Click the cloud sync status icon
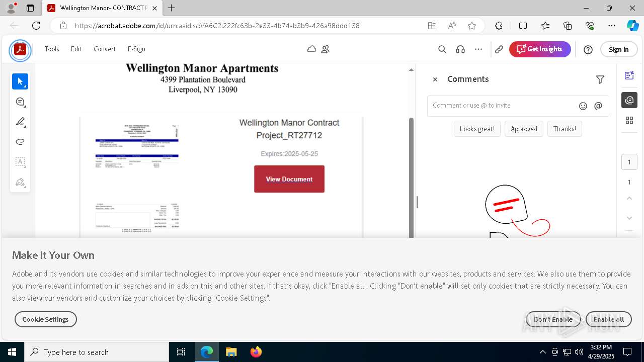The height and width of the screenshot is (362, 644). pos(312,49)
